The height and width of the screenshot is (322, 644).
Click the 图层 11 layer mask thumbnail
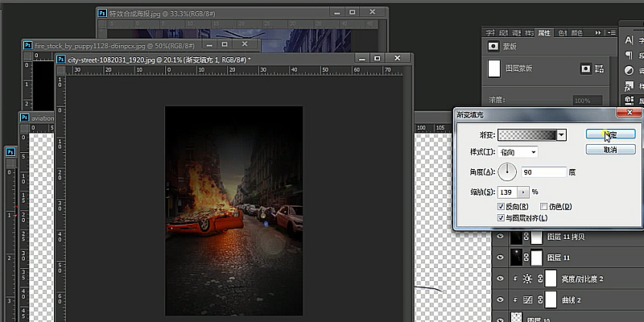536,258
